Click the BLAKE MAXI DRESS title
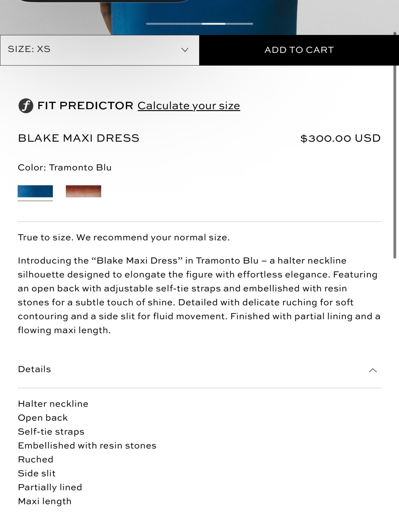 coord(79,138)
